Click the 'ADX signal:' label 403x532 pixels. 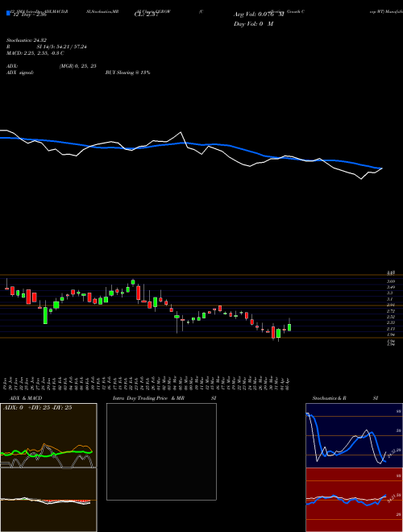coord(20,73)
